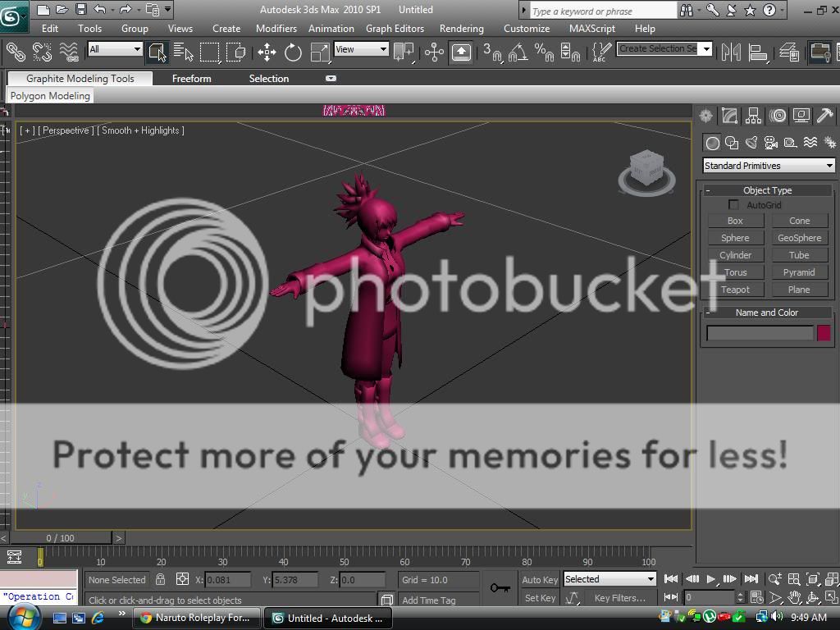Open the selection filter 'All' dropdown

pyautogui.click(x=115, y=49)
